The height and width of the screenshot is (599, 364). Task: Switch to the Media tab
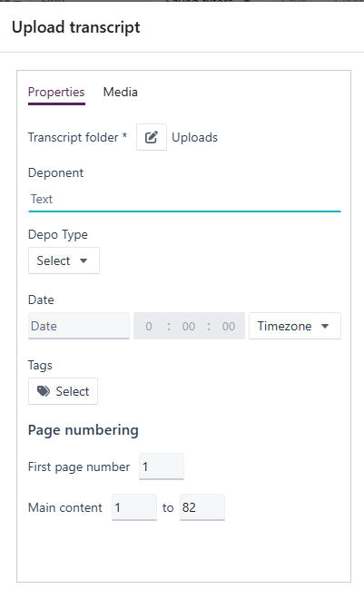121,92
